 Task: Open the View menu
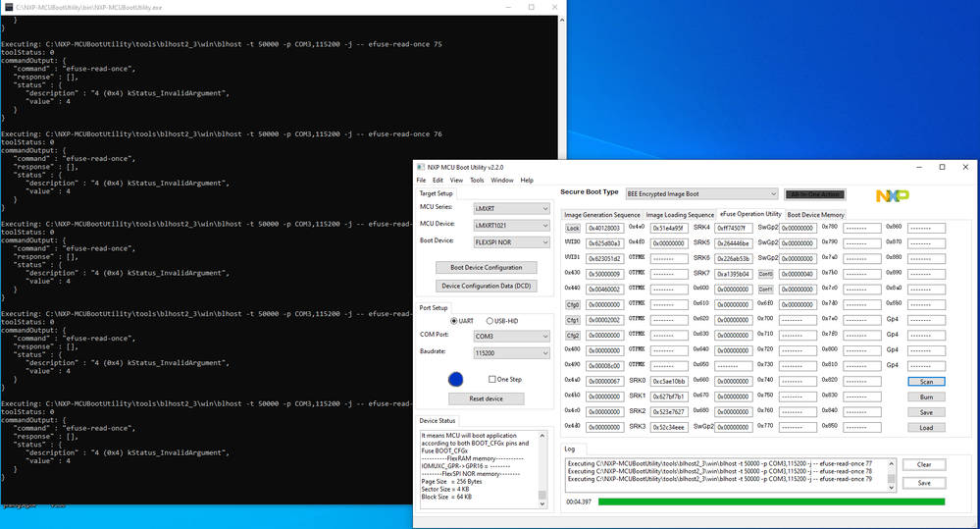tap(457, 180)
